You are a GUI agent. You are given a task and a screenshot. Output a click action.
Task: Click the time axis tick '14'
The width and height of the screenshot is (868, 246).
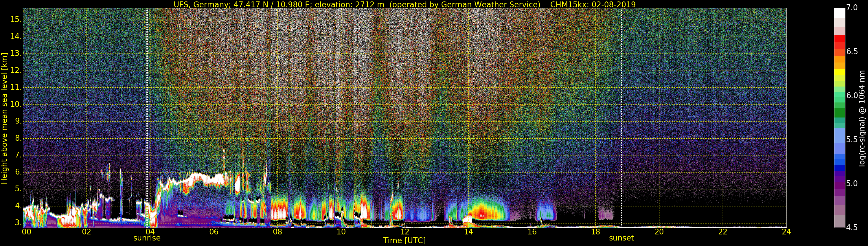pos(468,232)
